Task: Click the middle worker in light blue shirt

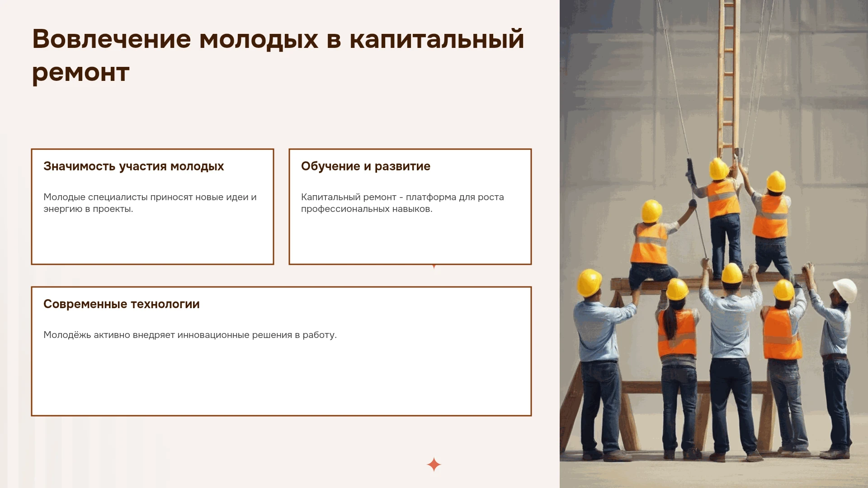Action: [730, 361]
